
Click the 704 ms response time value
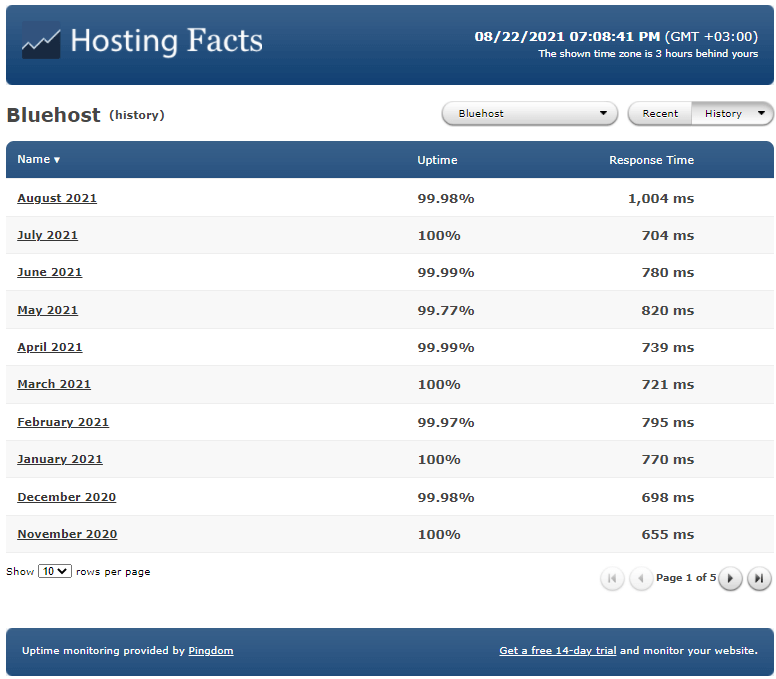pyautogui.click(x=668, y=236)
